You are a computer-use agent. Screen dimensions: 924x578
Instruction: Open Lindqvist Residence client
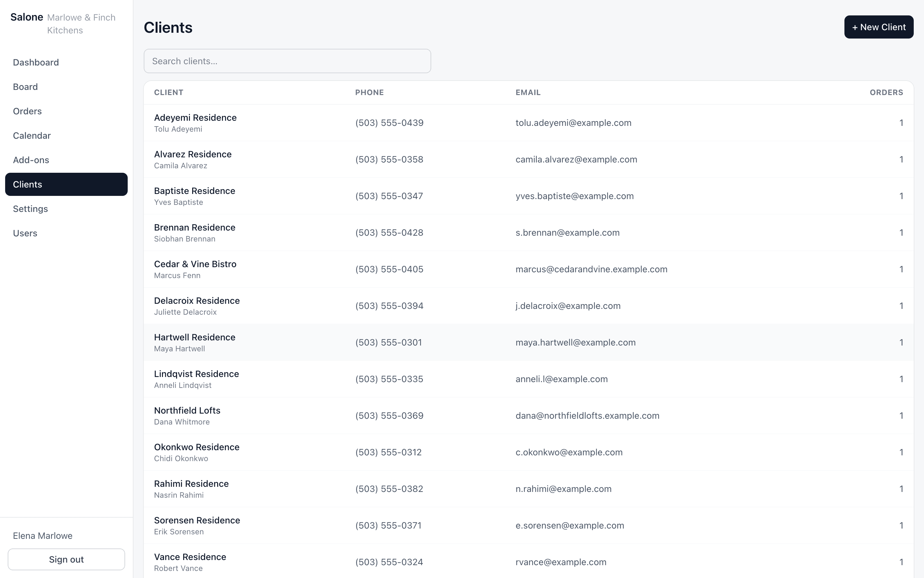click(529, 379)
